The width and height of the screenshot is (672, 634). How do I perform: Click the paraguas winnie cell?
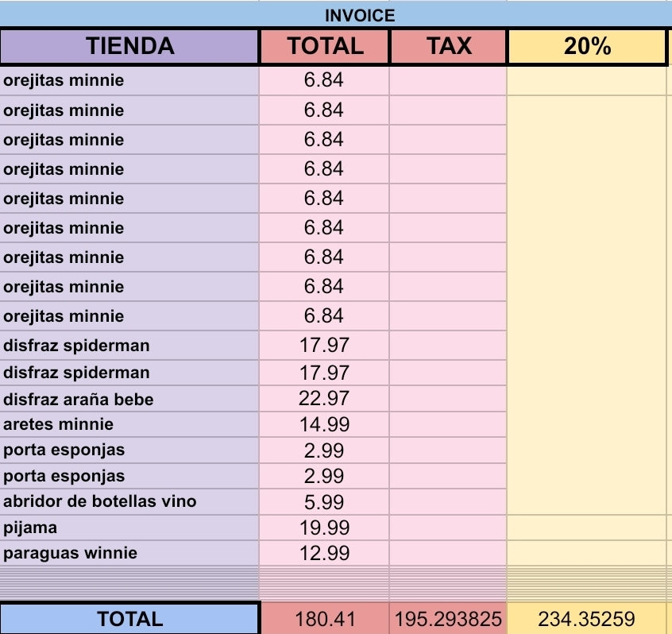[x=130, y=553]
